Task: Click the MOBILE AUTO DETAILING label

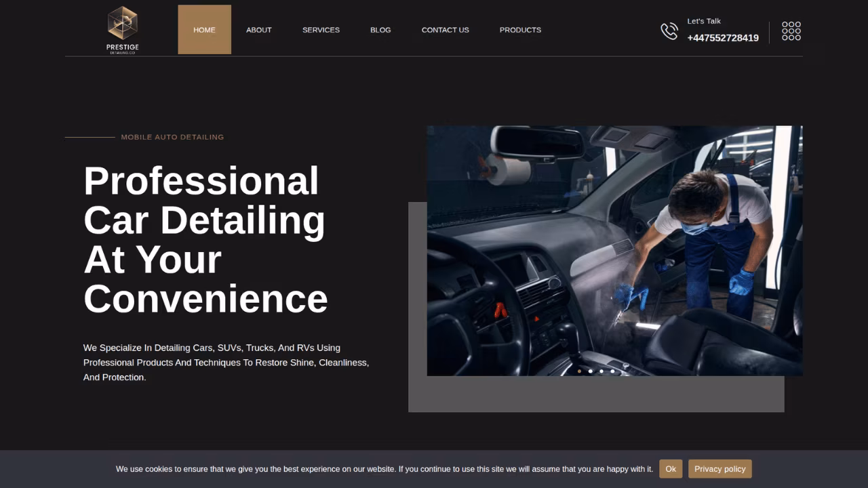Action: [172, 137]
